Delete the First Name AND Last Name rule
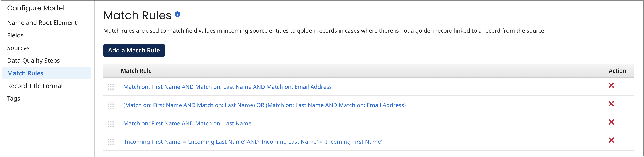The height and width of the screenshot is (157, 644). [x=612, y=122]
